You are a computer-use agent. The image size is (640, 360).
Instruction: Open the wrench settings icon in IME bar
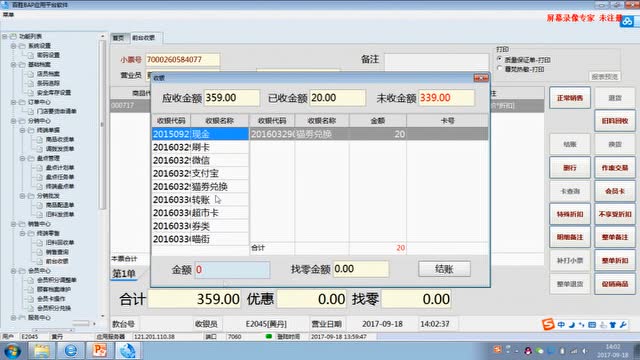[623, 325]
